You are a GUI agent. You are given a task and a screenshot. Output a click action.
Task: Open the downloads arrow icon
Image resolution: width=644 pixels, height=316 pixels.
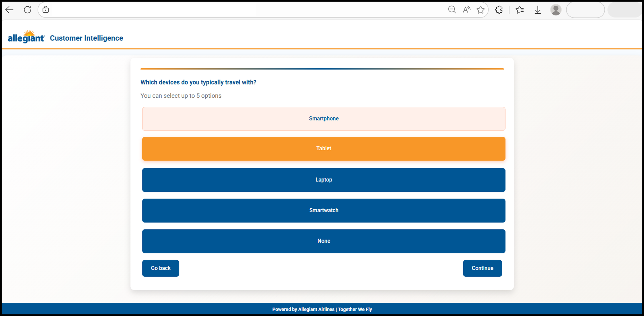[538, 10]
